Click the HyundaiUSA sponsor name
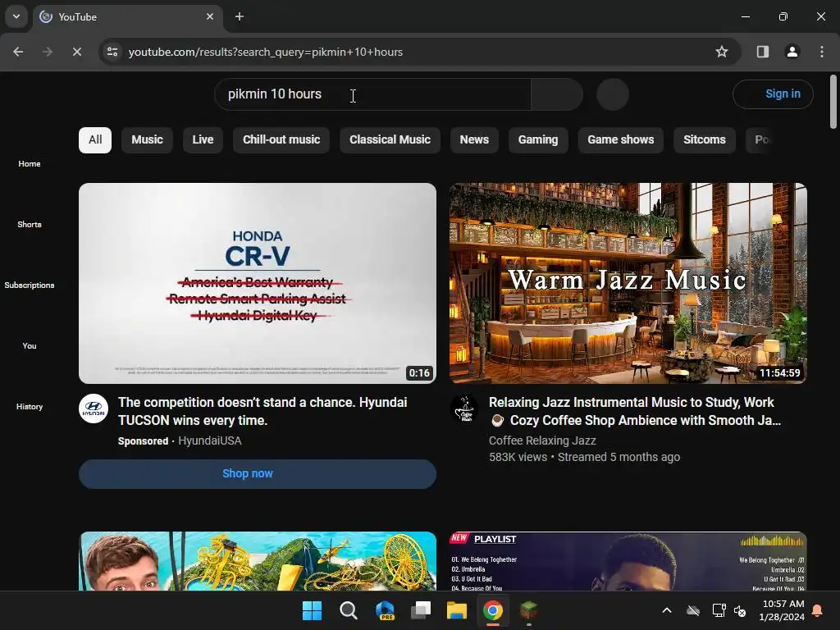 209,441
